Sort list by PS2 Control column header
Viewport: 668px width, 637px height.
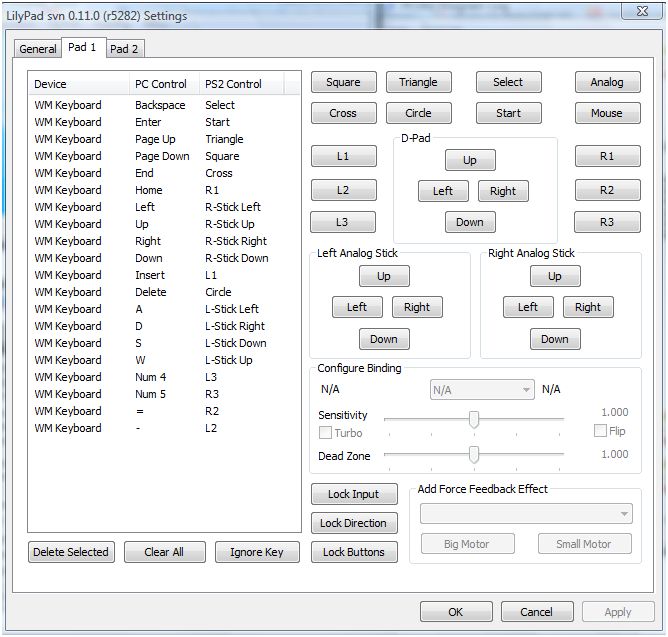(x=241, y=84)
